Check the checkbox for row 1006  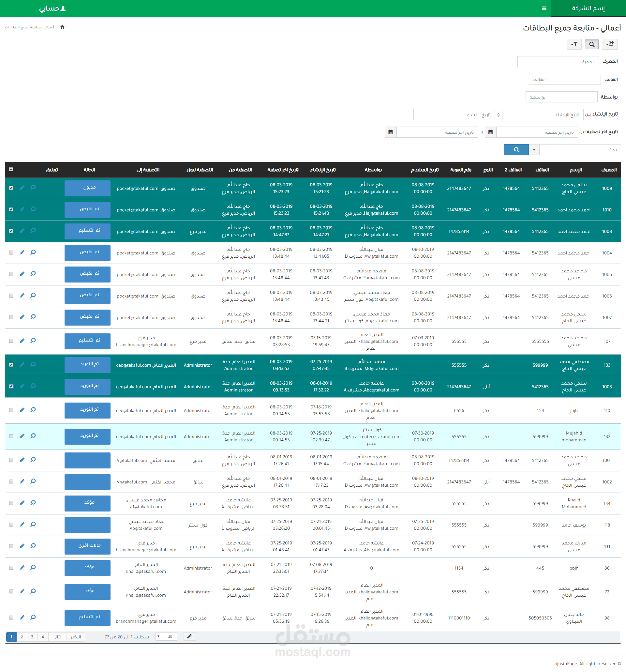click(x=11, y=296)
